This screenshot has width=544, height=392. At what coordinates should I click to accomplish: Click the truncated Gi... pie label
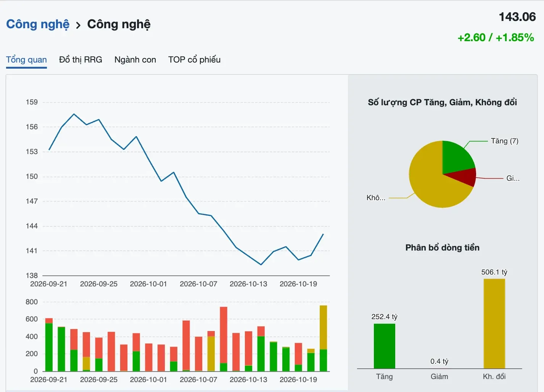[x=513, y=178]
